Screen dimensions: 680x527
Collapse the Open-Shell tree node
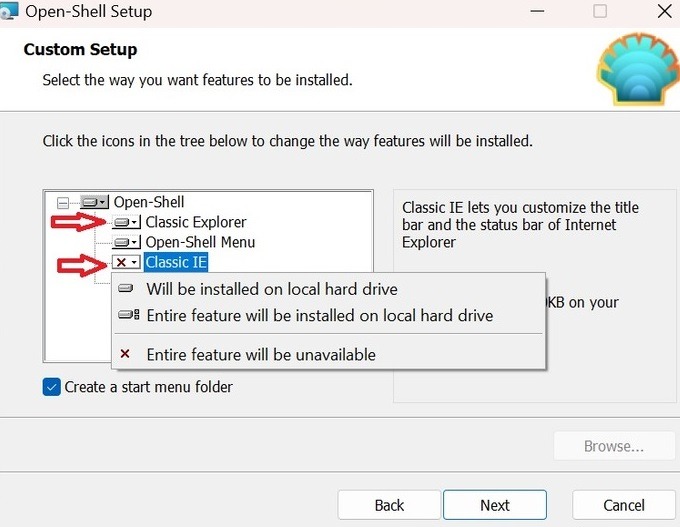click(64, 202)
